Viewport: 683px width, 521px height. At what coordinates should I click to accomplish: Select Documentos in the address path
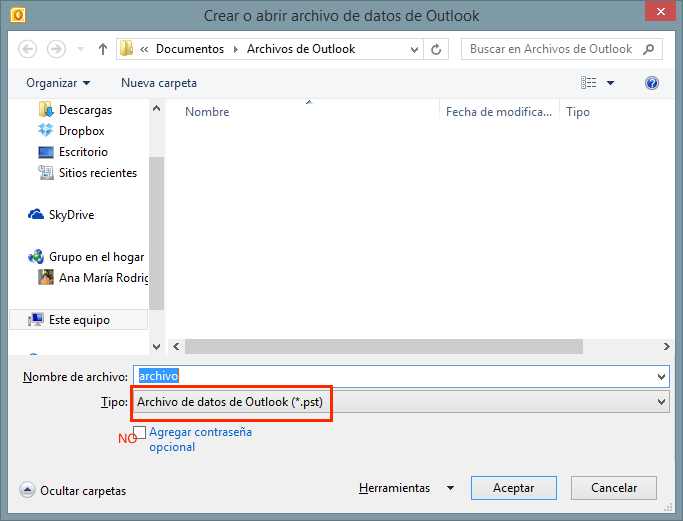pyautogui.click(x=190, y=49)
